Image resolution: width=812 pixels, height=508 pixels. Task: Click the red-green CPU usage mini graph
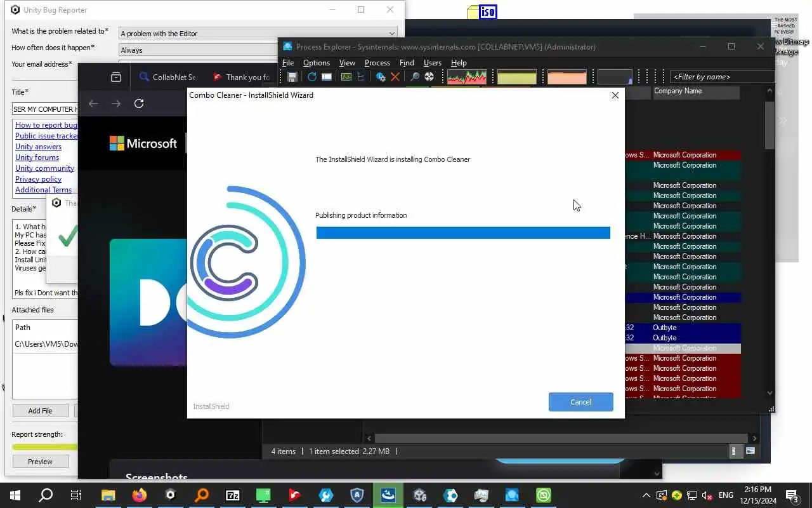tap(467, 77)
